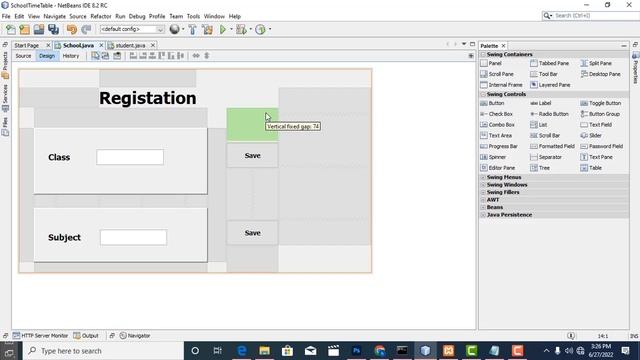Select Tabbed Pane in the palette

point(549,63)
